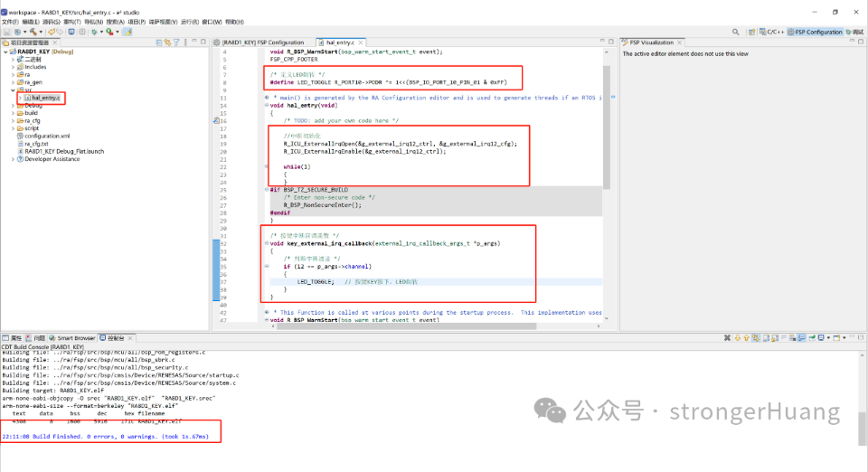Collapse the src folder
The height and width of the screenshot is (472, 868).
pos(14,90)
